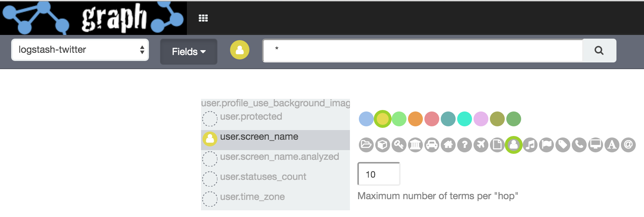Image resolution: width=644 pixels, height=217 pixels.
Task: Open the app switcher grid menu
Action: 203,18
